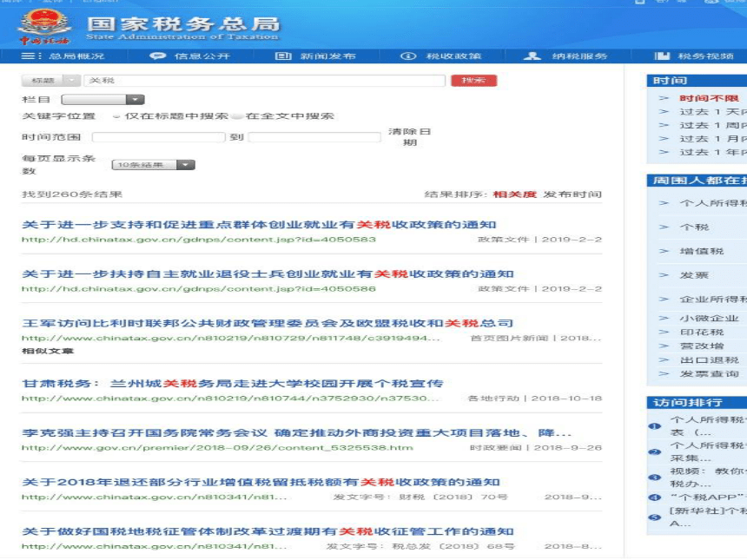Sort results by 相关度
Image resolution: width=747 pixels, height=560 pixels.
(x=515, y=194)
